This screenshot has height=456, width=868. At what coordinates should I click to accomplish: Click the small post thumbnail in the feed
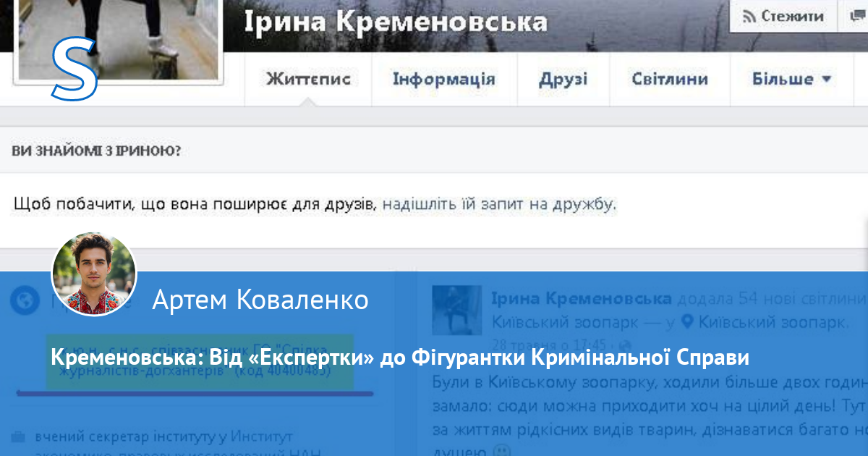[x=456, y=310]
